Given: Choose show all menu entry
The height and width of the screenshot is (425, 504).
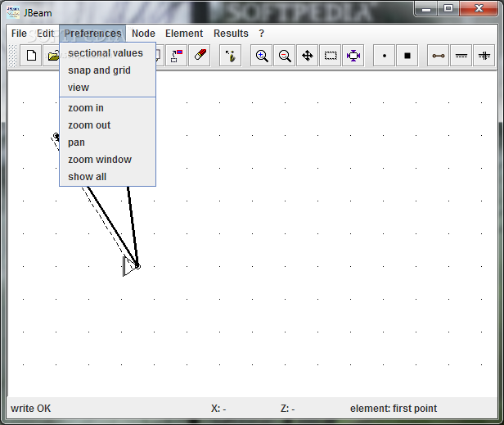Looking at the screenshot, I should tap(108, 177).
